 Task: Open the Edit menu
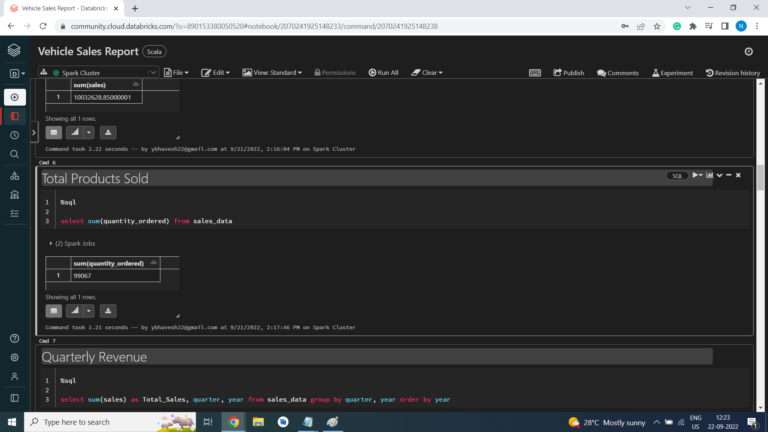(216, 73)
